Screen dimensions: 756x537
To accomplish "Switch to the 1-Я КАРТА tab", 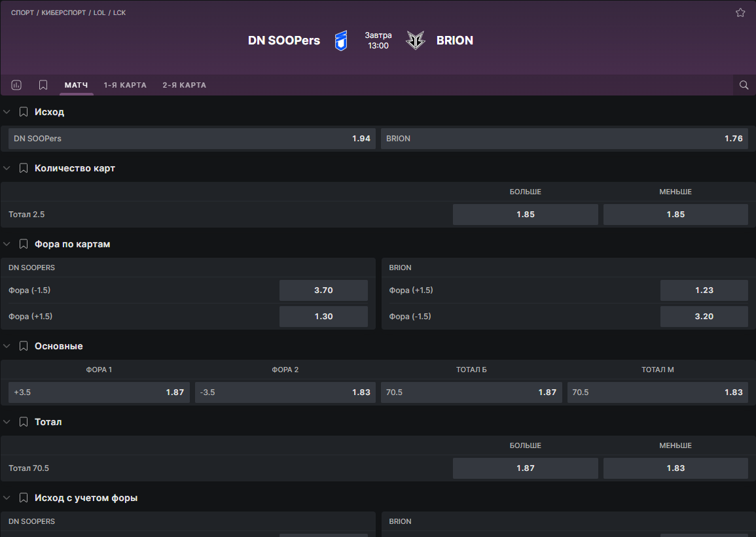I will point(125,85).
